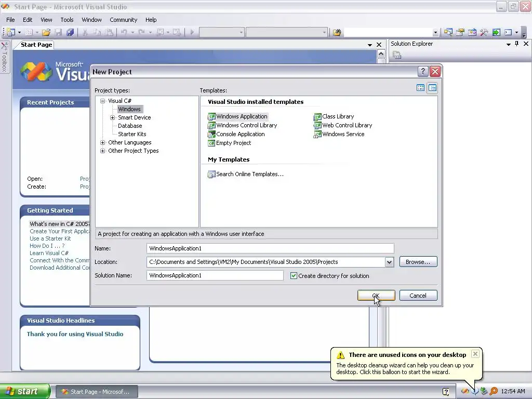Image resolution: width=532 pixels, height=399 pixels.
Task: Expand the Smart Device tree node
Action: [112, 117]
